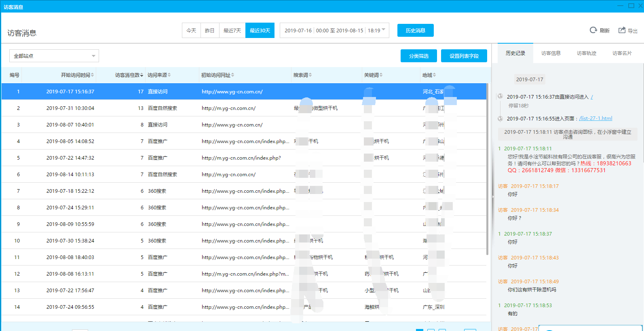The width and height of the screenshot is (644, 331).
Task: Click the 分类筛选 button
Action: [x=419, y=56]
